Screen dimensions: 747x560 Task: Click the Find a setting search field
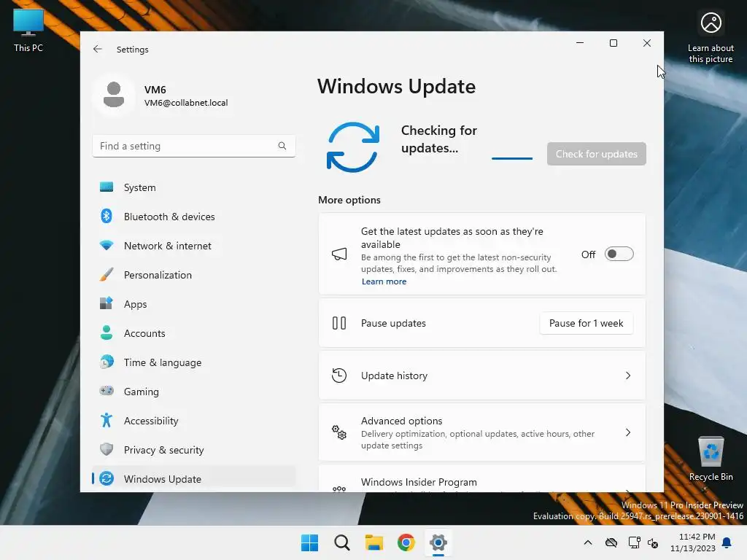pyautogui.click(x=194, y=146)
